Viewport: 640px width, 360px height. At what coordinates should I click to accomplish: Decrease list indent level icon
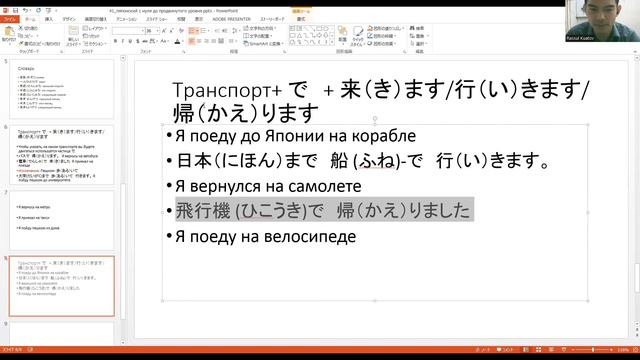(218, 31)
